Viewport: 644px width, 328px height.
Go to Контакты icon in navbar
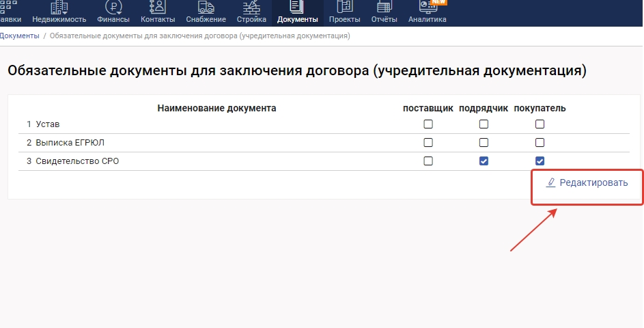click(157, 7)
